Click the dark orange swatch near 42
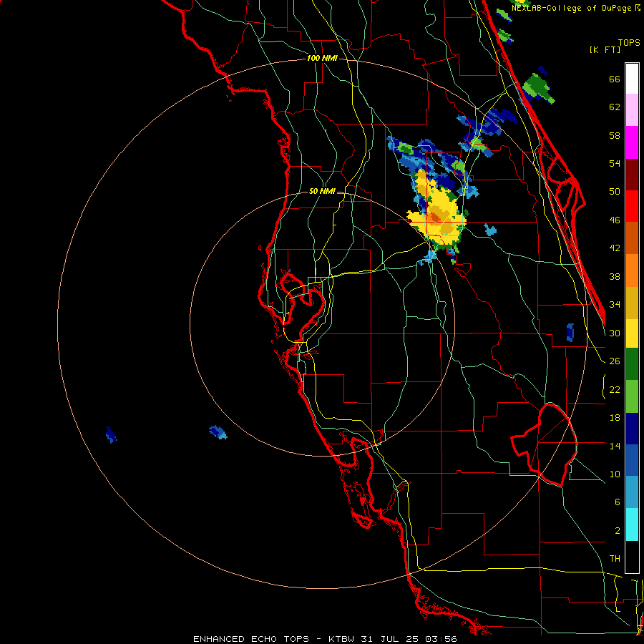 (632, 238)
